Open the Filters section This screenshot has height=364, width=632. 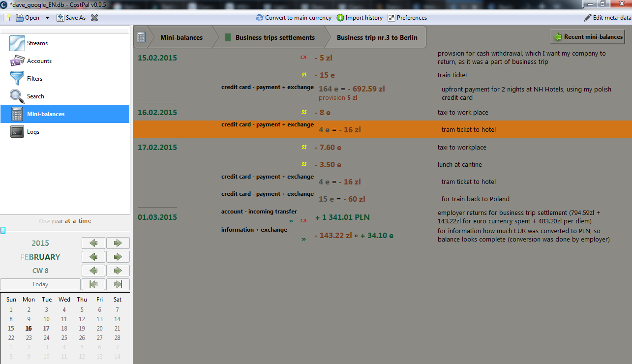point(65,79)
